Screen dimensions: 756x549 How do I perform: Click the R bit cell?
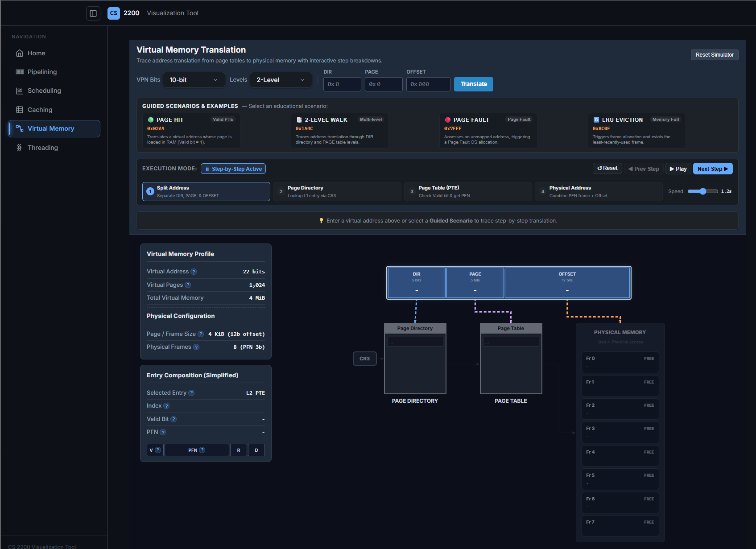tap(239, 450)
